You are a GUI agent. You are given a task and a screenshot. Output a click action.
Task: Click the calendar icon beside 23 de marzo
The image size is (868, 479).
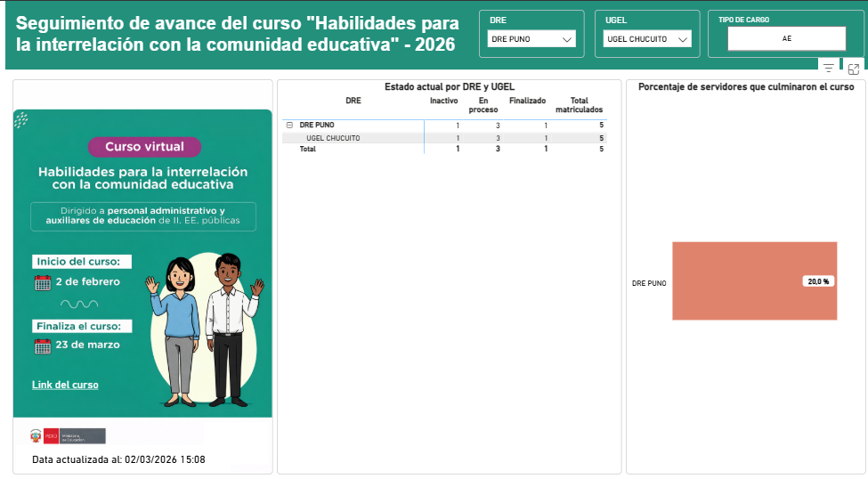(x=43, y=346)
